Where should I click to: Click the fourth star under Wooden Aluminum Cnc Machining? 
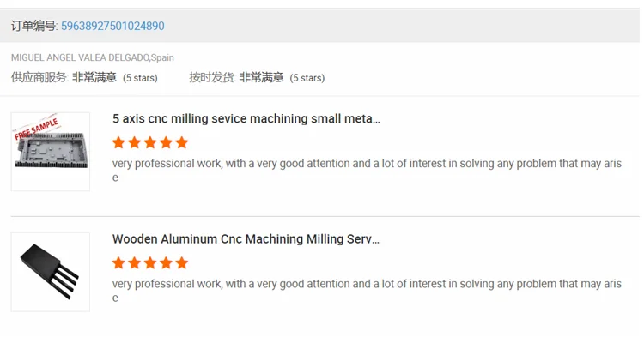(x=166, y=262)
